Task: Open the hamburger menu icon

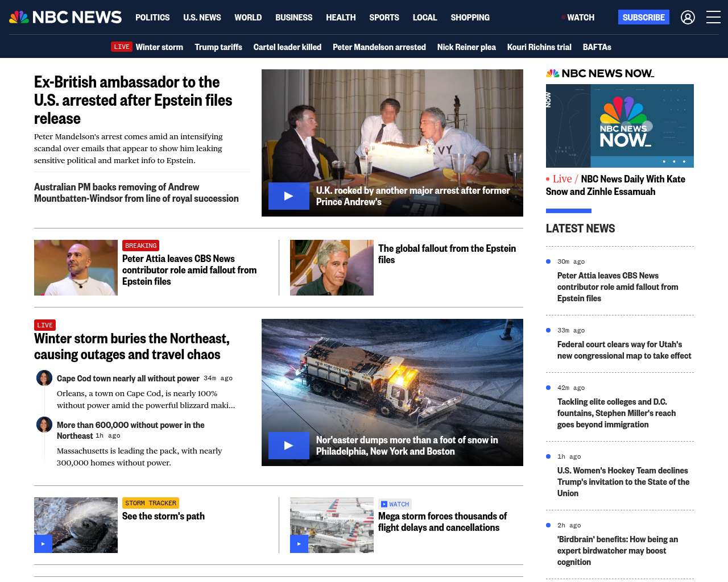Action: pos(713,18)
